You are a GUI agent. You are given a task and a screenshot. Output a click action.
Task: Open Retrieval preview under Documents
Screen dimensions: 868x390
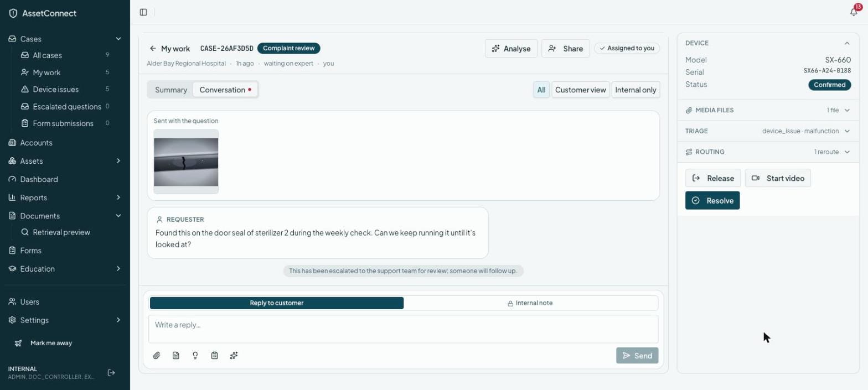pos(61,232)
